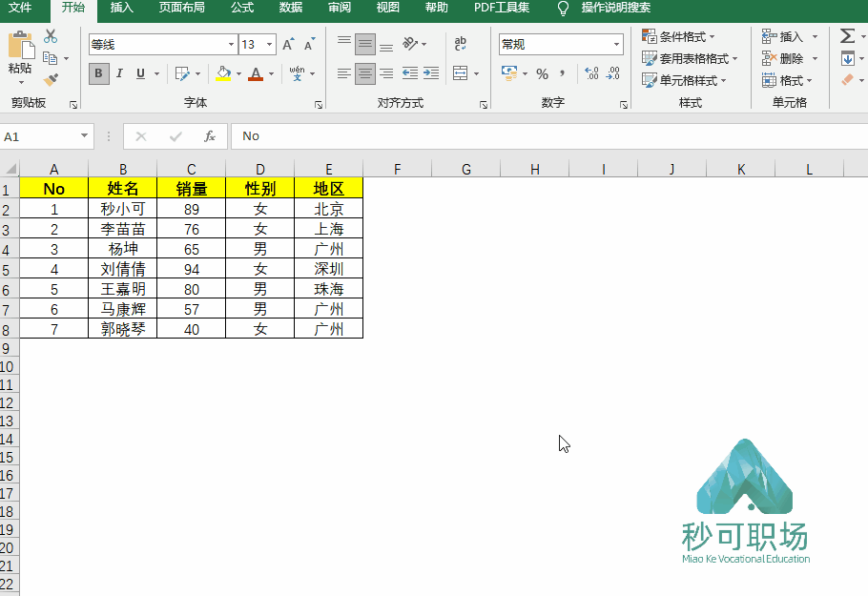The image size is (868, 596).
Task: Open the 套用表格格式 dropdown
Action: pyautogui.click(x=690, y=58)
